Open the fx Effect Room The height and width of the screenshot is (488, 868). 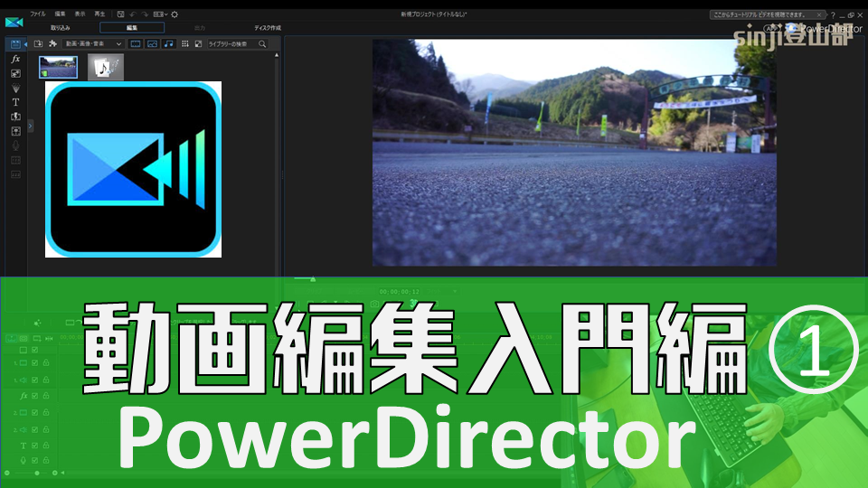pyautogui.click(x=15, y=59)
